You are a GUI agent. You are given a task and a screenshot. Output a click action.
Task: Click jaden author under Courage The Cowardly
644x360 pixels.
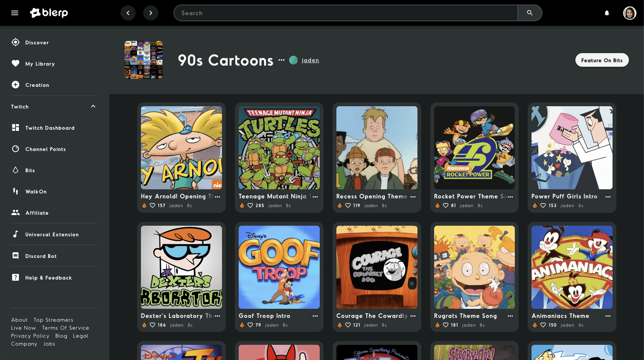click(x=371, y=325)
